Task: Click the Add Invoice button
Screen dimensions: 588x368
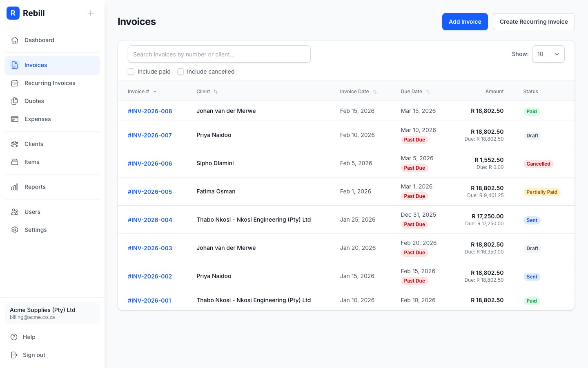Action: (465, 22)
